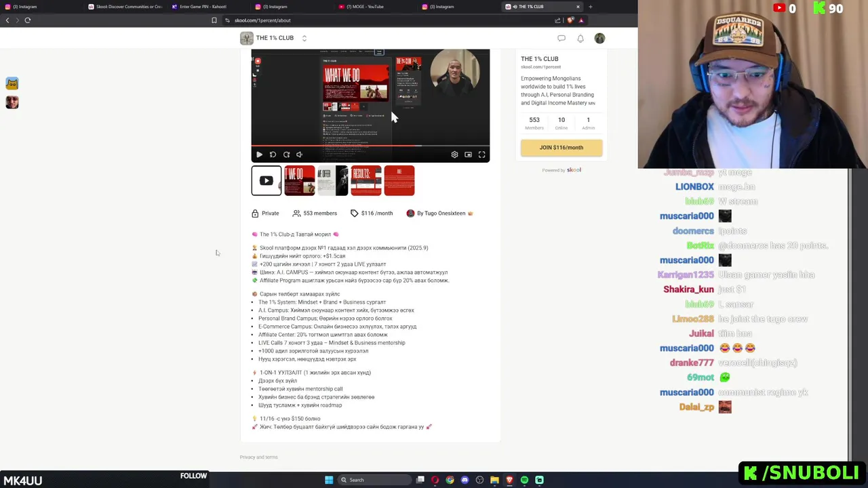The width and height of the screenshot is (868, 488).
Task: Rewind the video with the skip-back icon
Action: pos(273,155)
